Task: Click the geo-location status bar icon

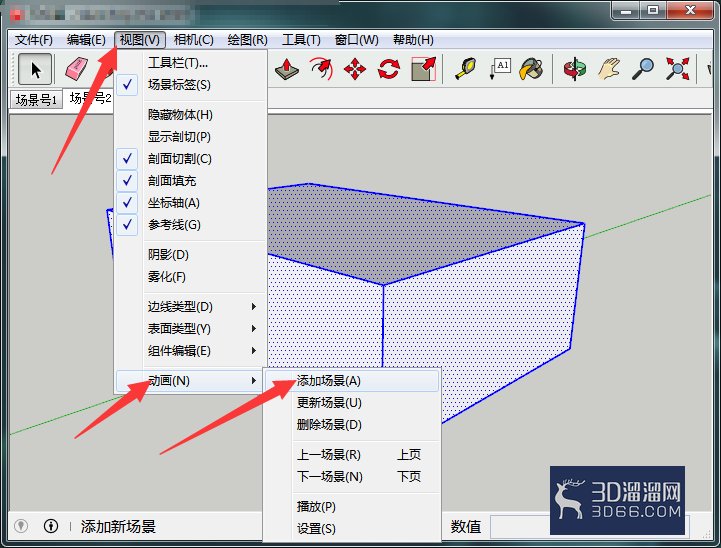Action: coord(21,525)
